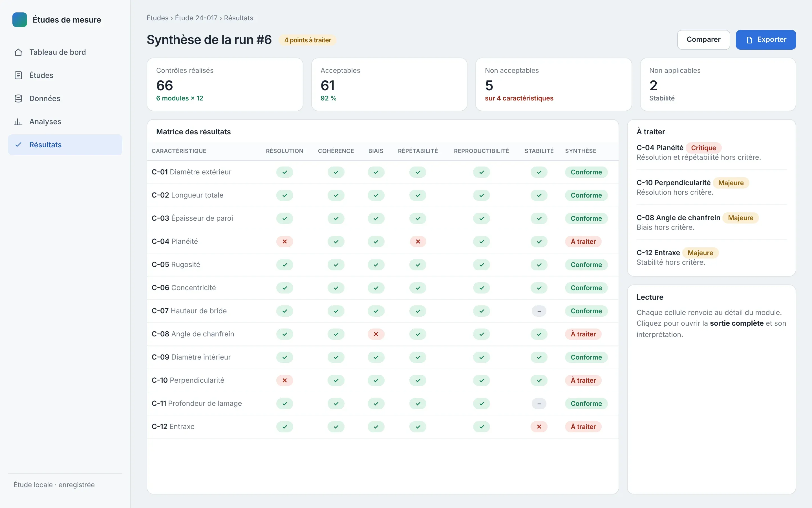Viewport: 812px width, 508px height.
Task: Open C-11 Profondeur de lamage Stabilité dash cell
Action: [x=539, y=404]
